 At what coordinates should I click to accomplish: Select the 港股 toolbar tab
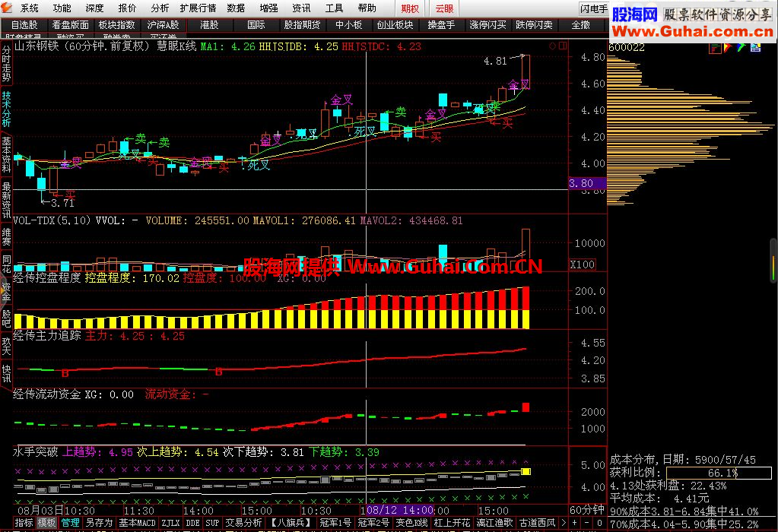coord(209,25)
